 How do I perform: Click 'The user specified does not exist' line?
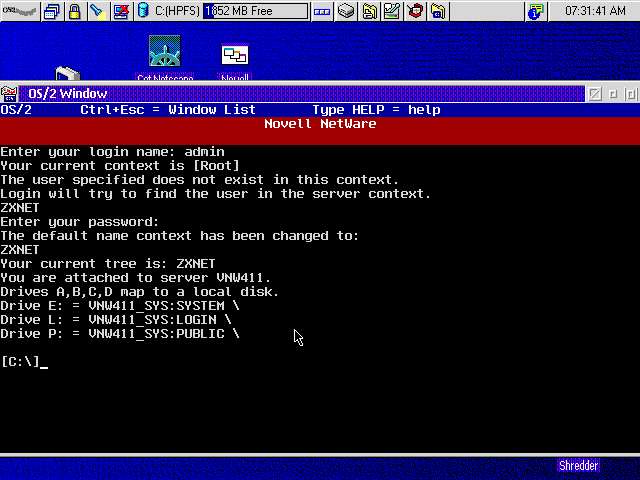200,180
